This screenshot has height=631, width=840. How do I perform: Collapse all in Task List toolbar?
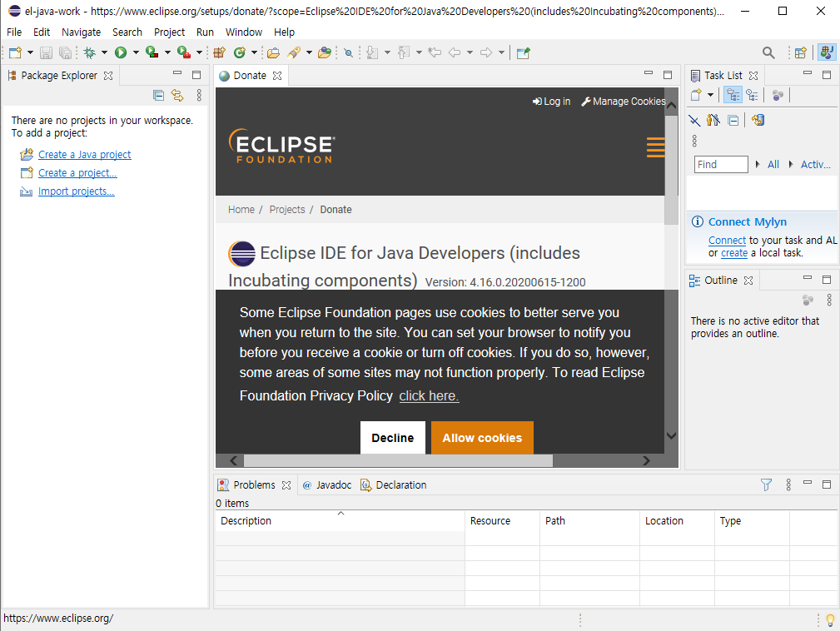coord(733,120)
